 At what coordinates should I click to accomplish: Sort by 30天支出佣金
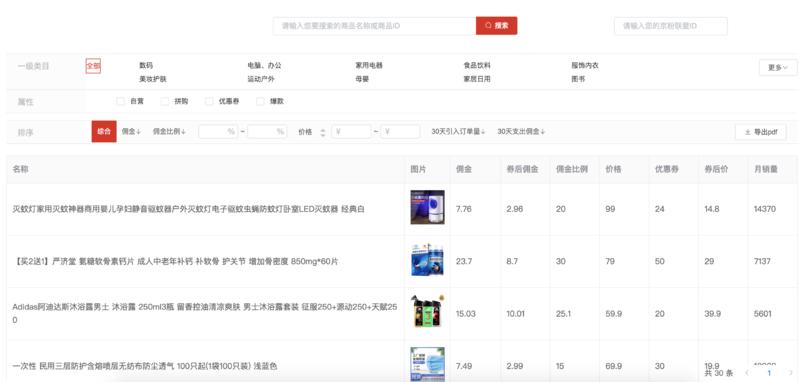521,132
